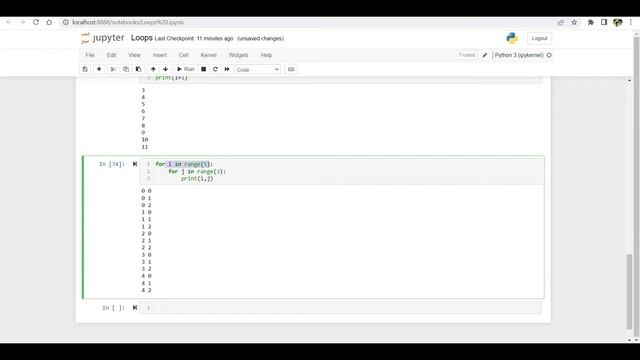Click the Last Checkpoint status text
Screen dimensions: 640x360
tap(194, 38)
